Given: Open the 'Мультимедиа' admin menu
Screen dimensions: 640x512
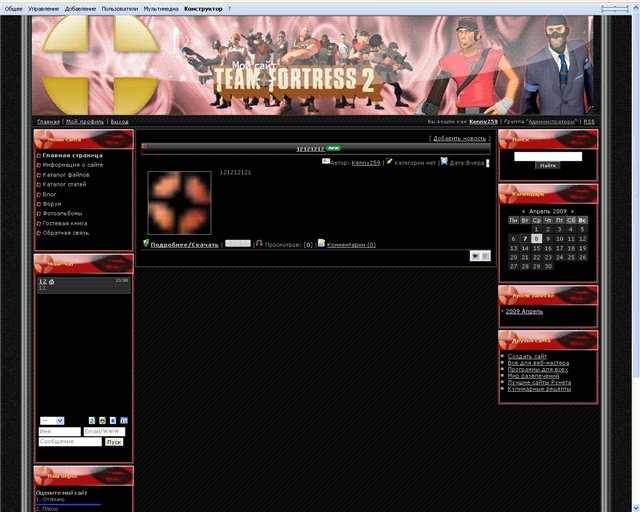Looking at the screenshot, I should click(x=161, y=9).
